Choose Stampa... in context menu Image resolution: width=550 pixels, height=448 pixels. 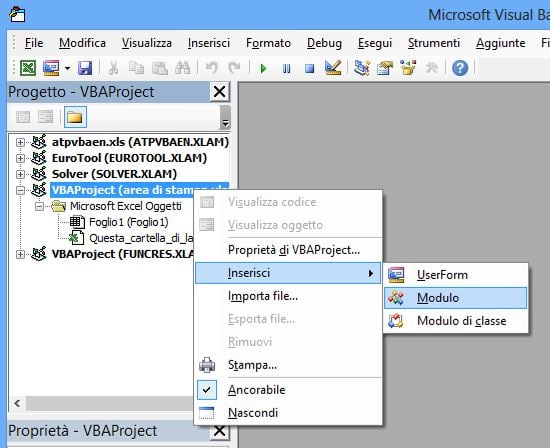click(x=288, y=365)
